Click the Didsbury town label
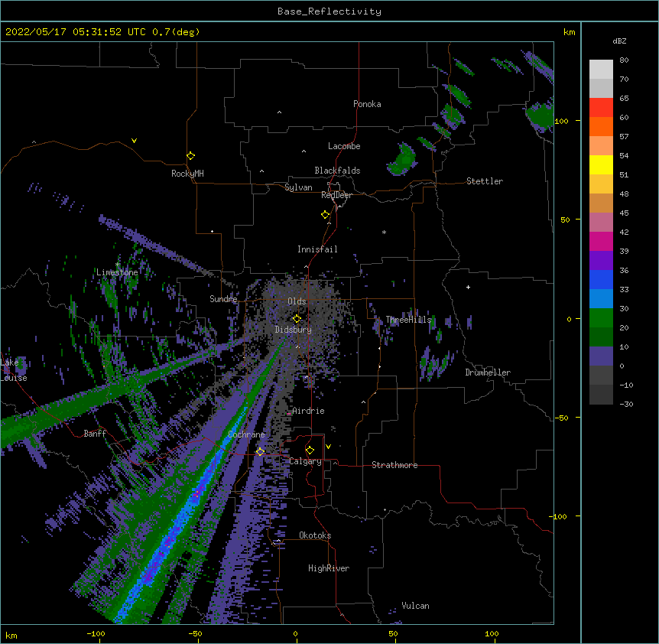Image resolution: width=659 pixels, height=644 pixels. [x=294, y=330]
